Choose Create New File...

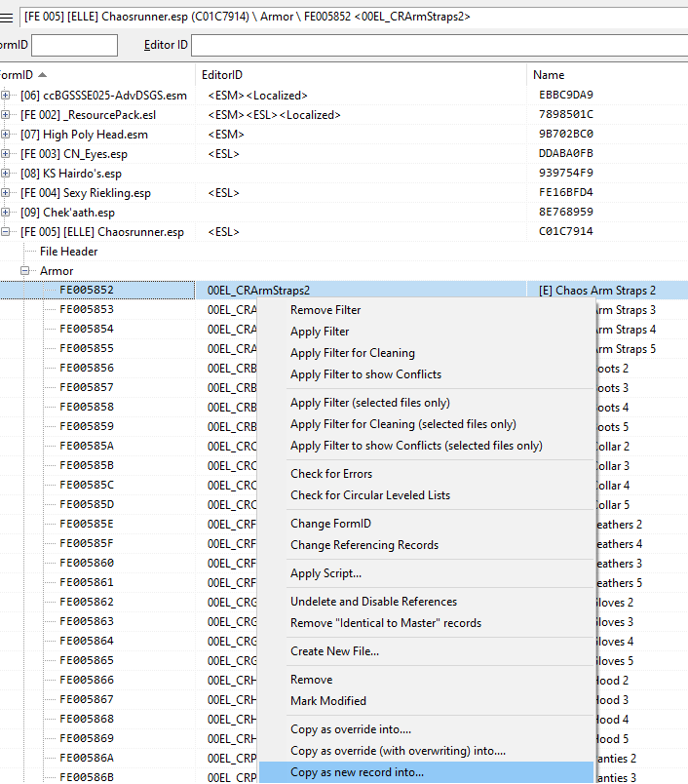[335, 651]
